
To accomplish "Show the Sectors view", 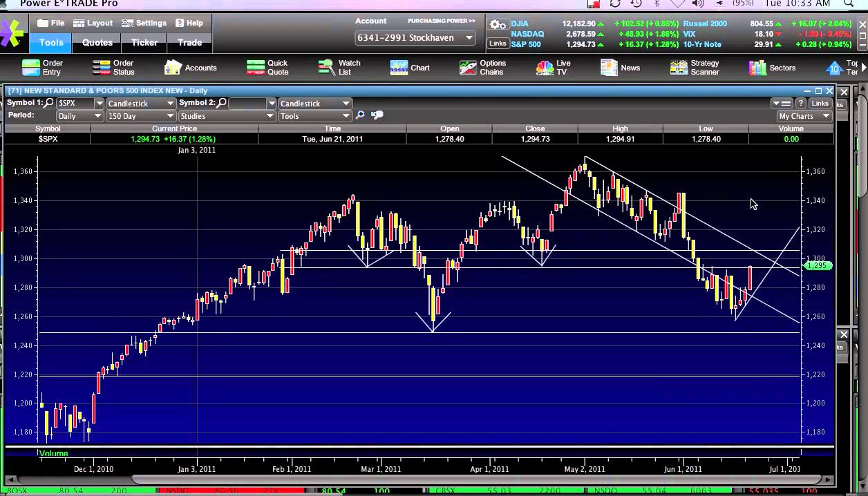I will click(x=773, y=68).
